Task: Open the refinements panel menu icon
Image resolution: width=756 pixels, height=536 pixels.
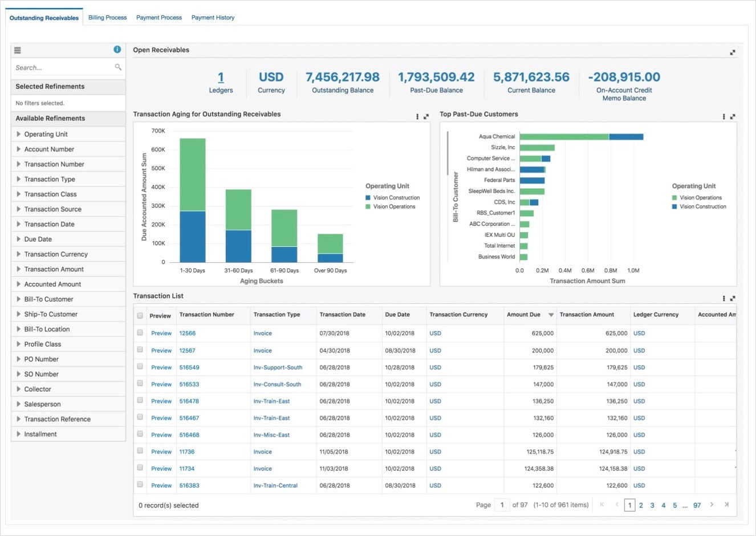Action: click(18, 50)
